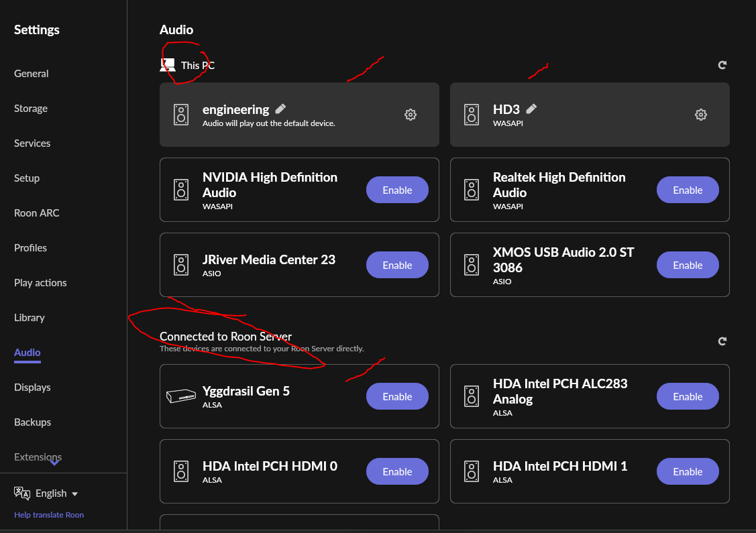
Task: Enable JRiver Media Center 23 ASIO
Action: (397, 265)
